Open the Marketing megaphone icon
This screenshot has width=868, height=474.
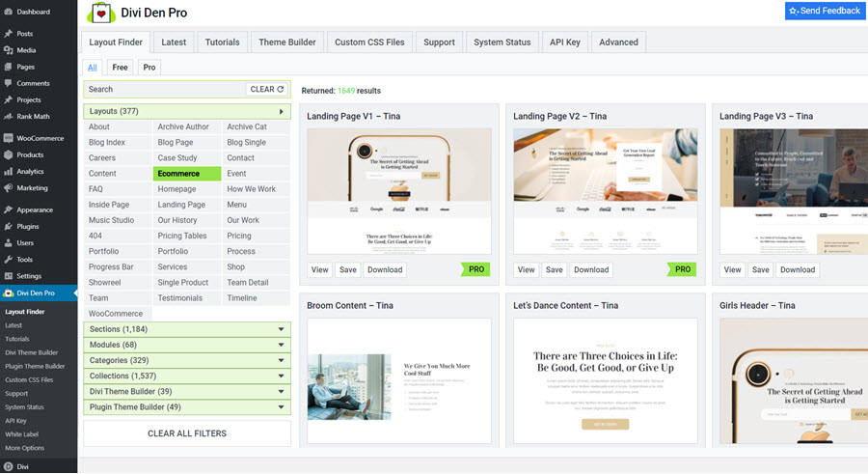(8, 188)
